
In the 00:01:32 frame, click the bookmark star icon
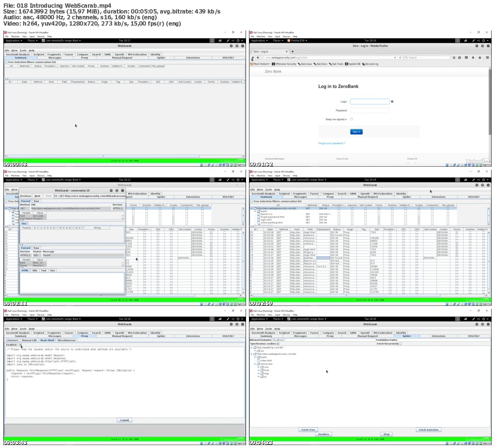pyautogui.click(x=454, y=58)
